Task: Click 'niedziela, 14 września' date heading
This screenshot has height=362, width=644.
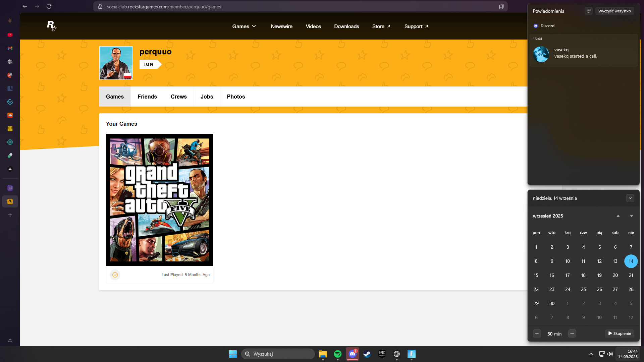Action: 555,198
